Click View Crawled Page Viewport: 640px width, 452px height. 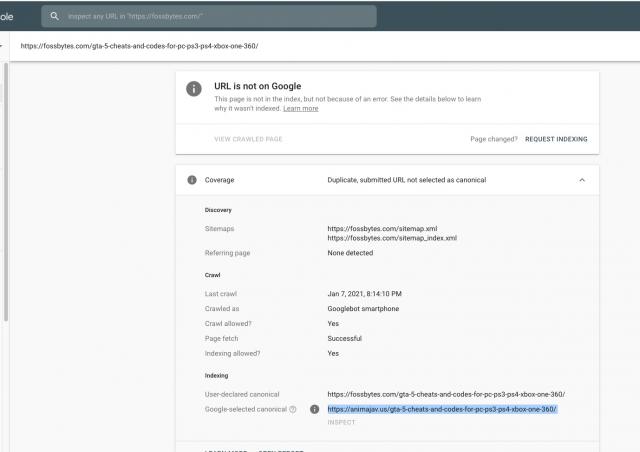click(x=248, y=139)
